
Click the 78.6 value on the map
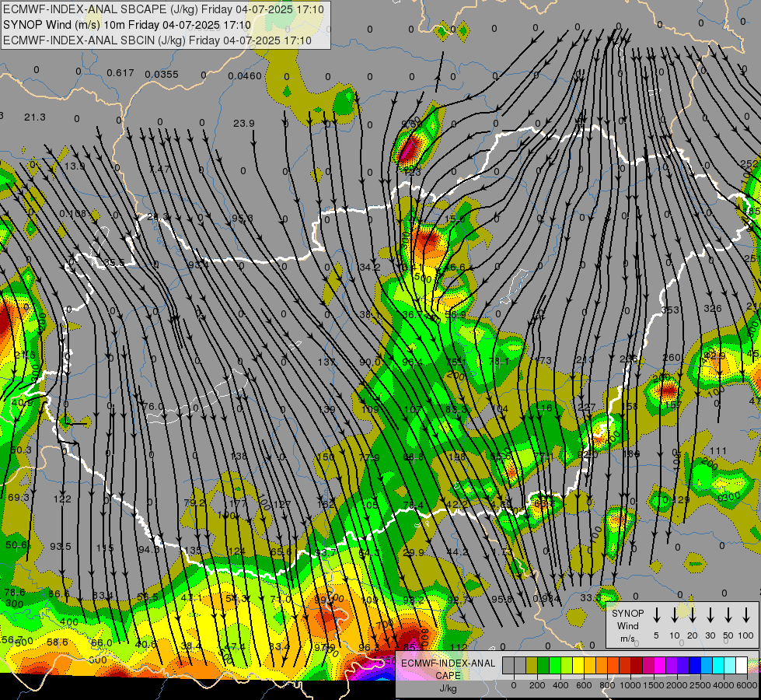[x=15, y=592]
